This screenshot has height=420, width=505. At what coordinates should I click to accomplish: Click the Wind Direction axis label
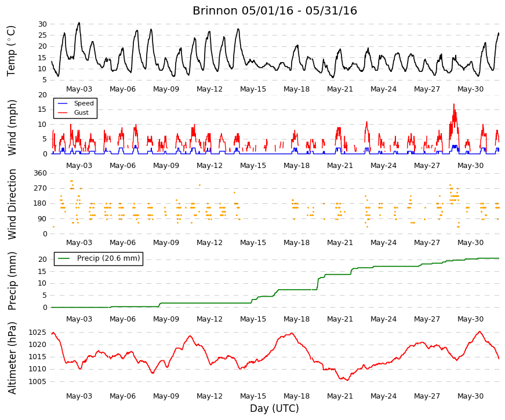(x=12, y=204)
